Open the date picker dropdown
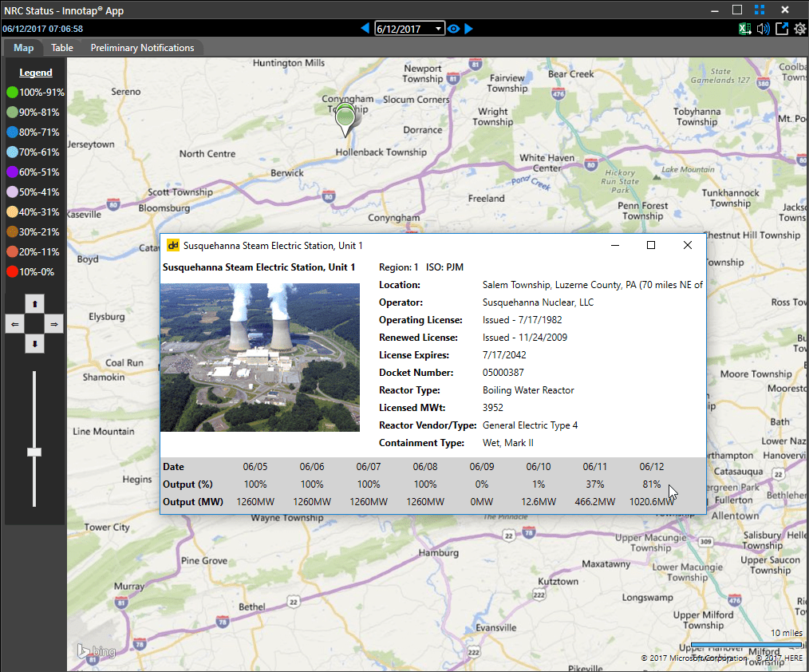Screen dimensions: 809x672 point(437,29)
